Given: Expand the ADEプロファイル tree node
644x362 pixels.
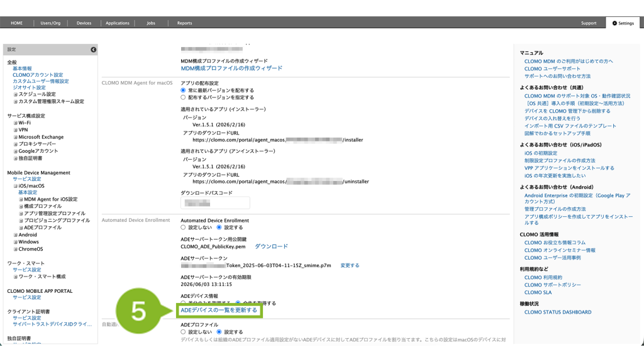Looking at the screenshot, I should click(21, 228).
